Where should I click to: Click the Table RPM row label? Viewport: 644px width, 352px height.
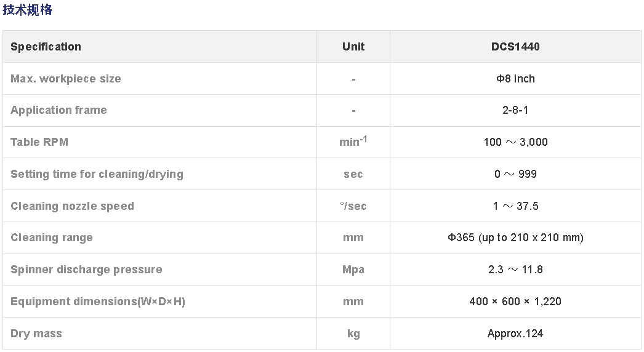tap(39, 142)
